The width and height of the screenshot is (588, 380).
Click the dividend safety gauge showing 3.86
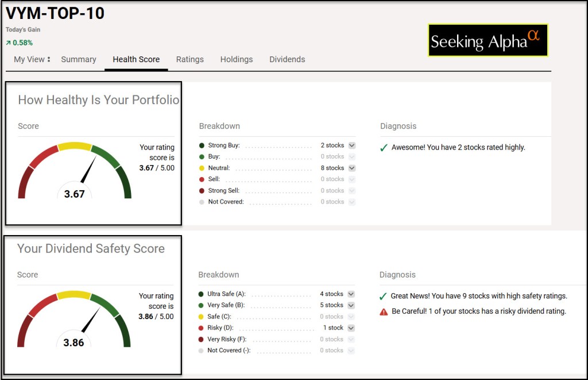point(73,321)
